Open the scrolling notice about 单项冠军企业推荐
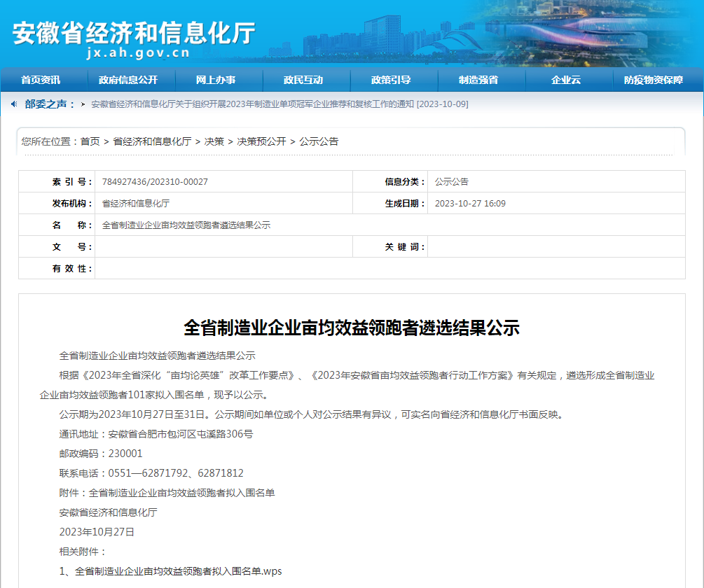This screenshot has width=704, height=588. [279, 104]
